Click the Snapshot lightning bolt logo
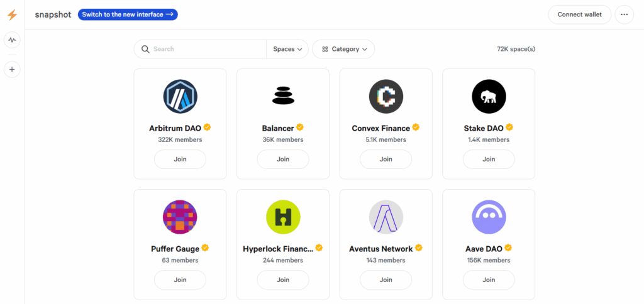This screenshot has width=644, height=304. tap(13, 15)
